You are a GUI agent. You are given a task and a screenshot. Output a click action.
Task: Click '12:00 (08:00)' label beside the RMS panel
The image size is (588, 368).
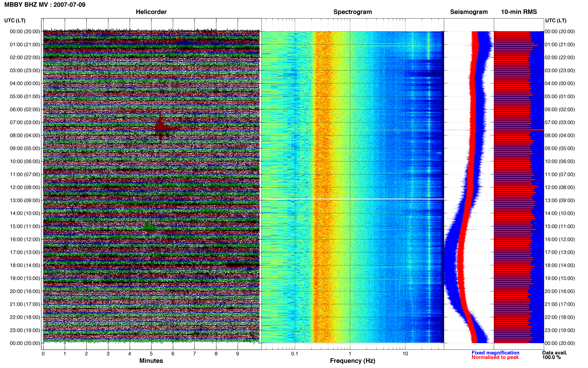click(560, 187)
